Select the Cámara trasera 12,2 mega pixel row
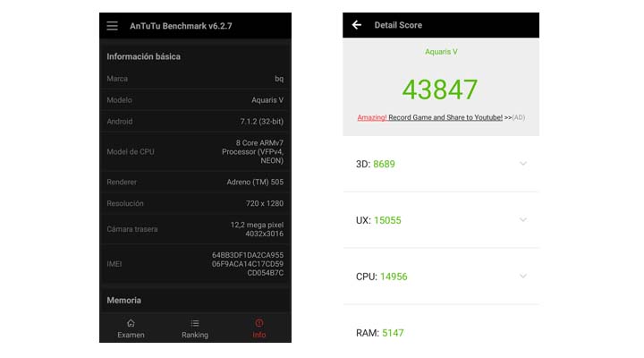 pos(195,229)
